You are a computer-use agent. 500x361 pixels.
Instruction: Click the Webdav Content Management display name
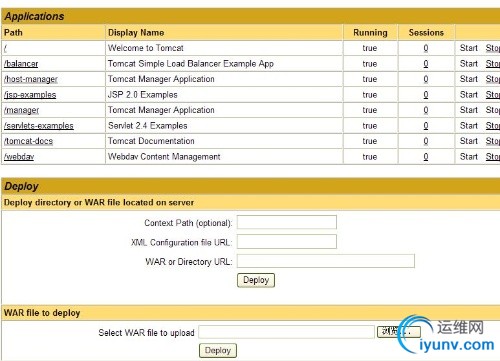coord(164,157)
